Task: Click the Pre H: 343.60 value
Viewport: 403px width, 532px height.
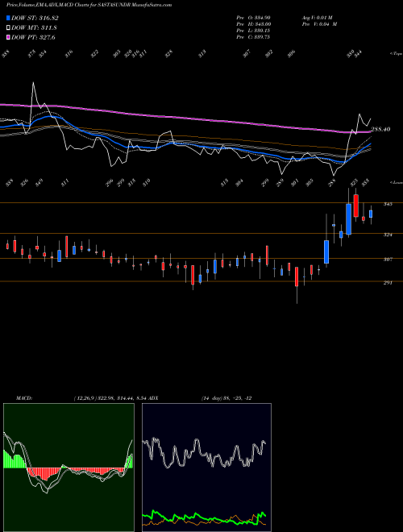Action: point(253,24)
